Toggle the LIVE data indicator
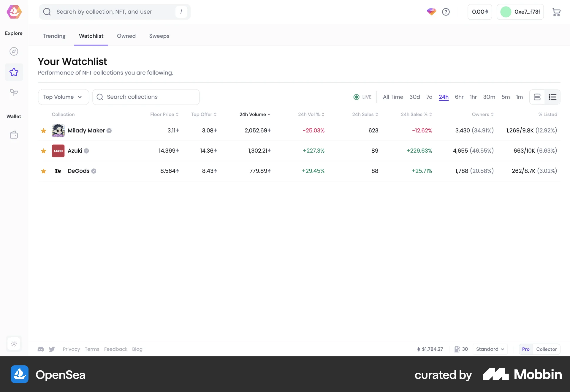The image size is (570, 392). pos(362,97)
